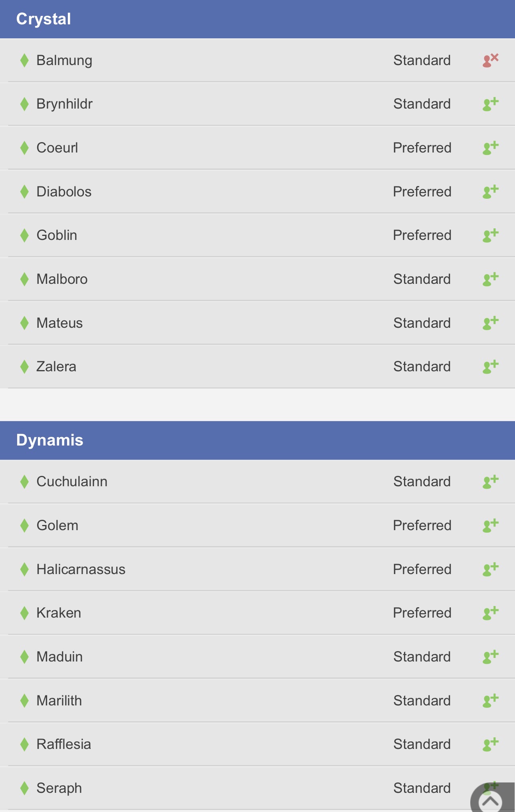Image resolution: width=515 pixels, height=812 pixels.
Task: Click the add-character icon for Goblin
Action: pos(491,235)
